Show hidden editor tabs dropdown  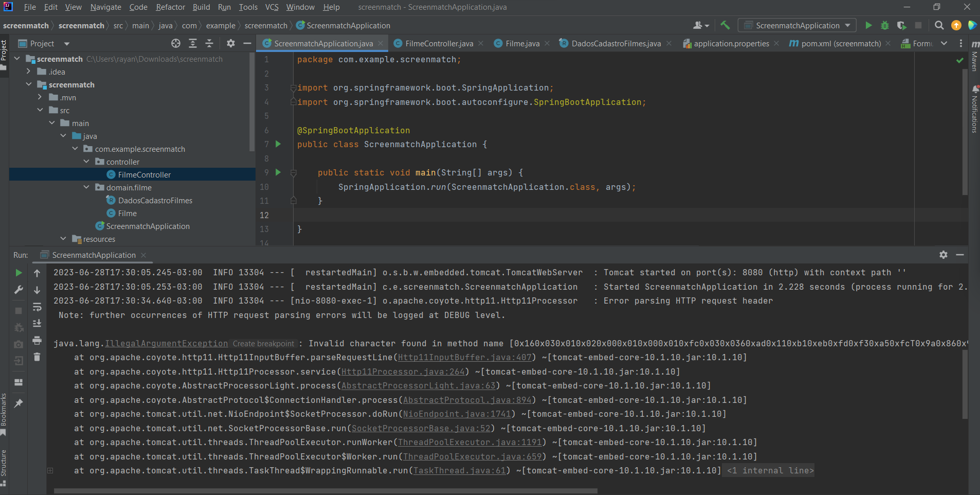(944, 44)
